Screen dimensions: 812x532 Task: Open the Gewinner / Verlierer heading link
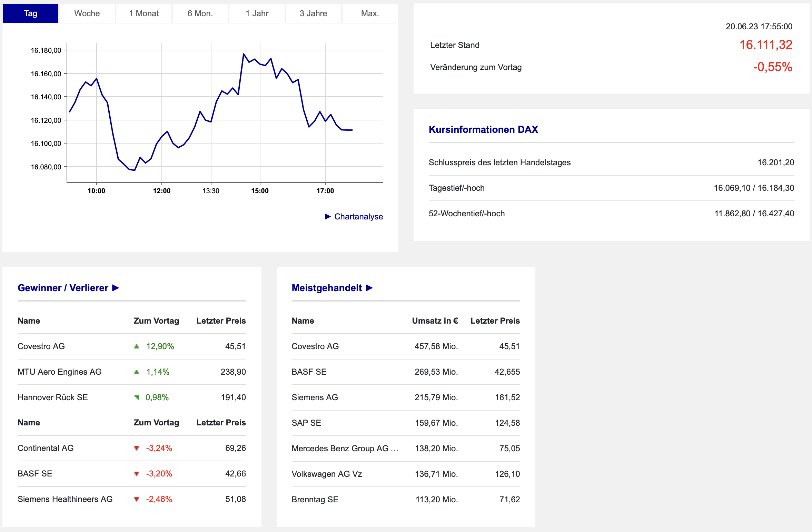coord(63,288)
